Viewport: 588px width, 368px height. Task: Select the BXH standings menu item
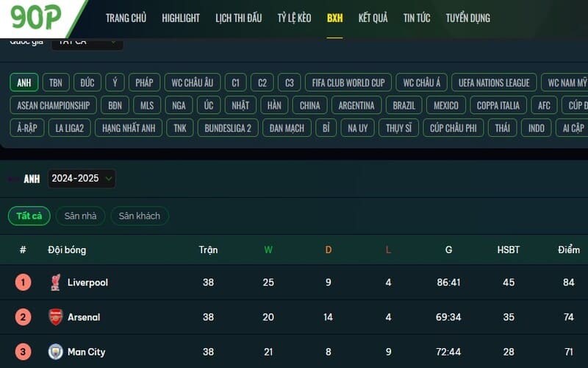(335, 18)
